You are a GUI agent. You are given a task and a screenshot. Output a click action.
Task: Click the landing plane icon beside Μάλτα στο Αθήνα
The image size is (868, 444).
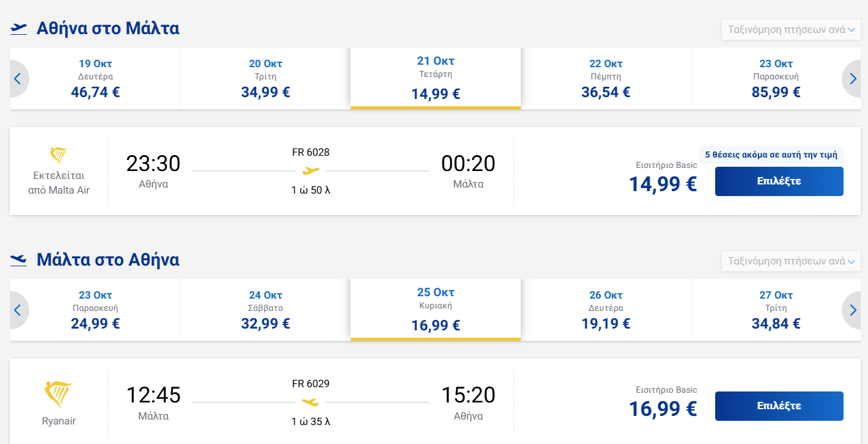pos(19,260)
